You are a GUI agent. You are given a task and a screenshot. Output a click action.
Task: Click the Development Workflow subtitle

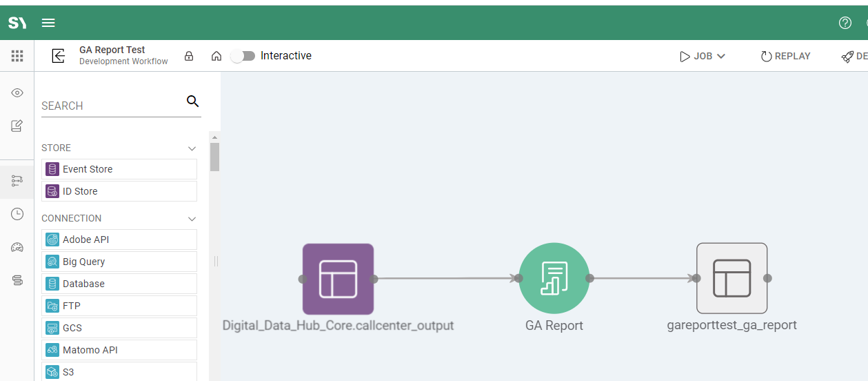(123, 61)
